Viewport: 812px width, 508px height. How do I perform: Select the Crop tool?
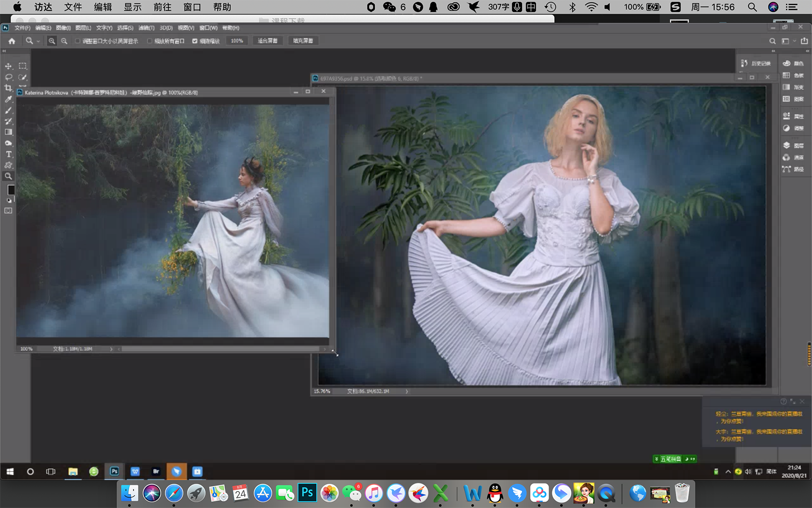pyautogui.click(x=8, y=88)
